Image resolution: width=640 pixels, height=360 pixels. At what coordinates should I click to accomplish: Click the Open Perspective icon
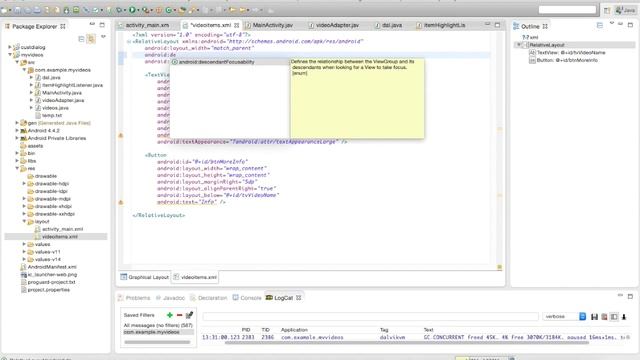[x=607, y=10]
